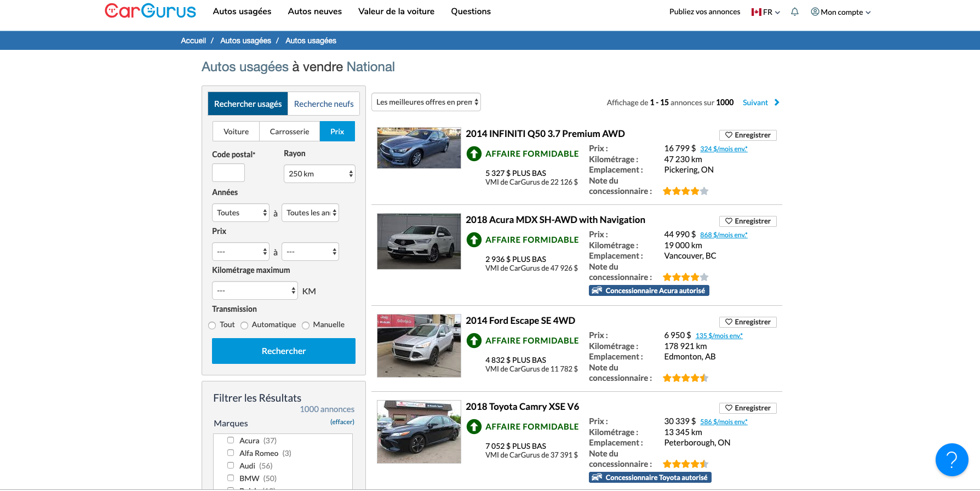Click the Canadian flag language icon

click(756, 12)
